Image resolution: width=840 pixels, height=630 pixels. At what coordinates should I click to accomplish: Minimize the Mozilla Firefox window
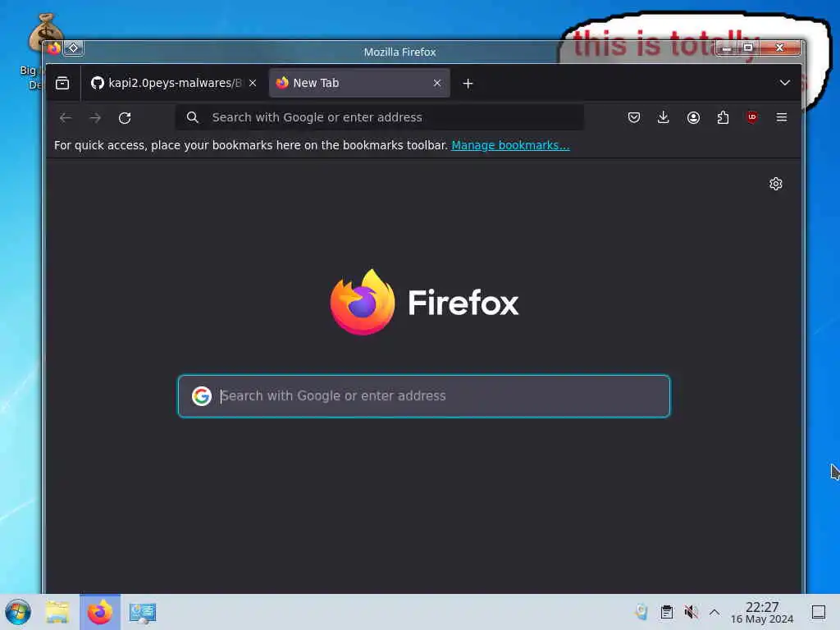(727, 48)
